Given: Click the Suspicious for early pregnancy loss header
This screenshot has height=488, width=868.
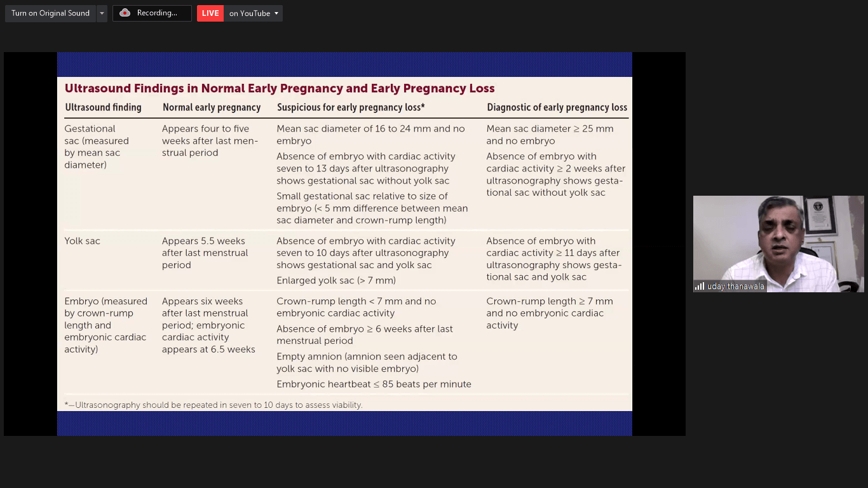Looking at the screenshot, I should (x=351, y=107).
